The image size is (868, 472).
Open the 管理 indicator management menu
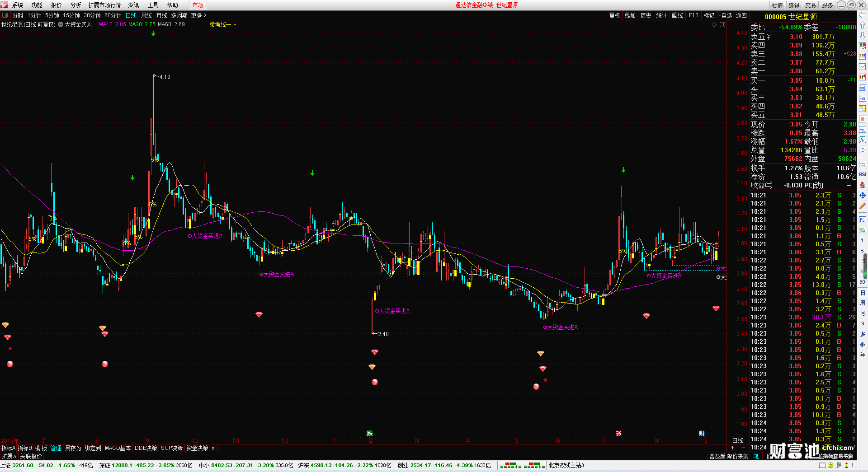(56, 448)
